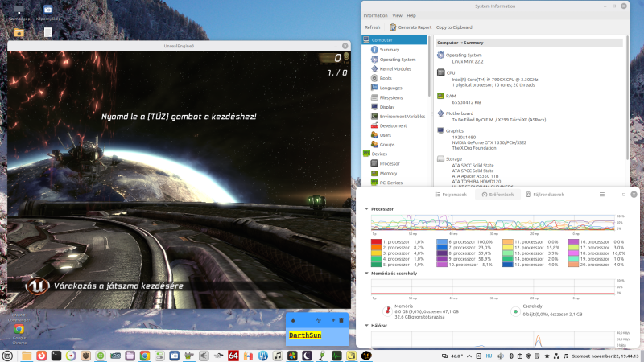Open the Help menu
This screenshot has height=362, width=644.
pos(411,15)
